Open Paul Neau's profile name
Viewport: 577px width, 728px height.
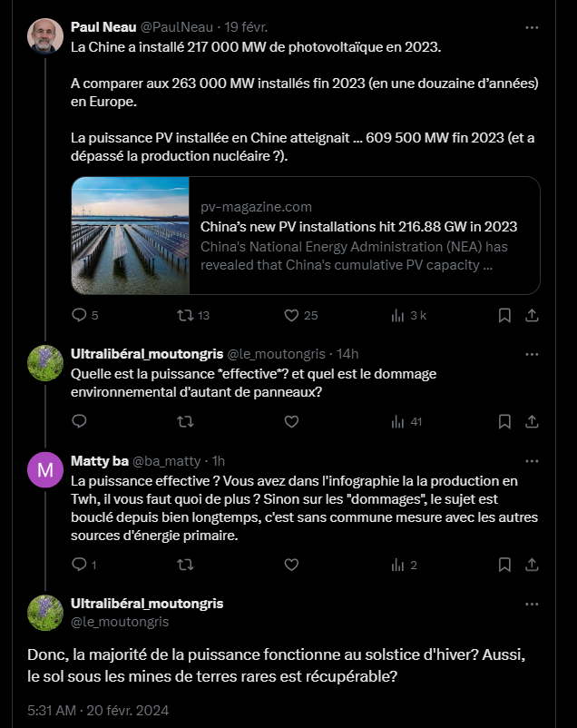(x=103, y=27)
